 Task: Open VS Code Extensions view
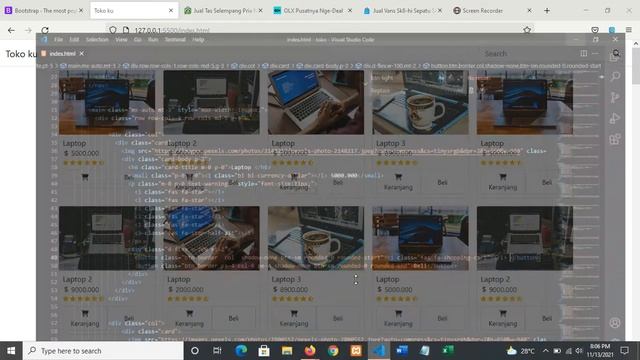click(615, 139)
